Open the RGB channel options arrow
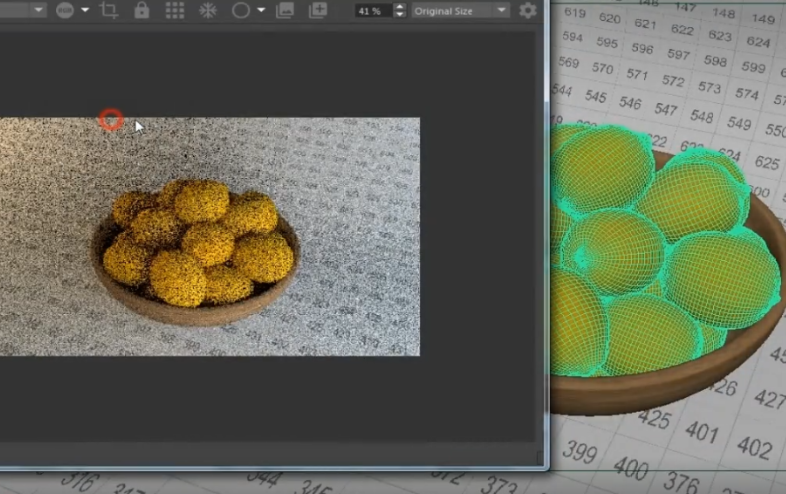Screen dimensions: 786x494 tap(86, 10)
